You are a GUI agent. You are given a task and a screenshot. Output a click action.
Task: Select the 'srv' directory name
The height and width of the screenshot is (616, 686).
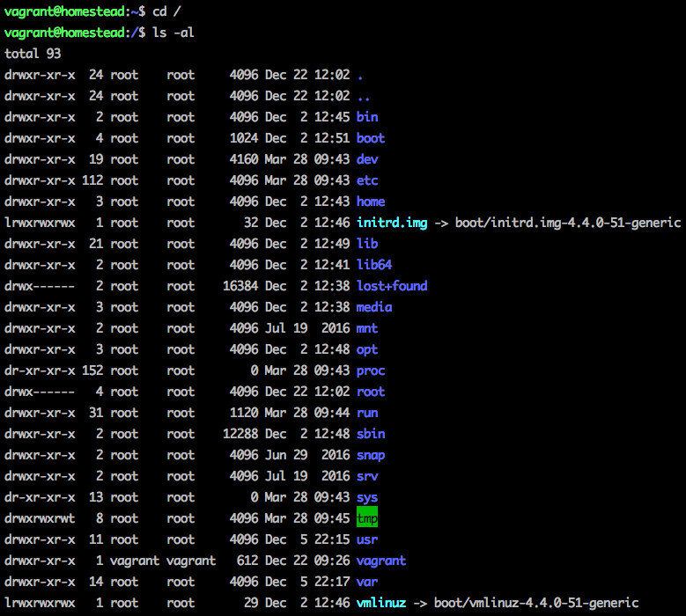pos(367,476)
